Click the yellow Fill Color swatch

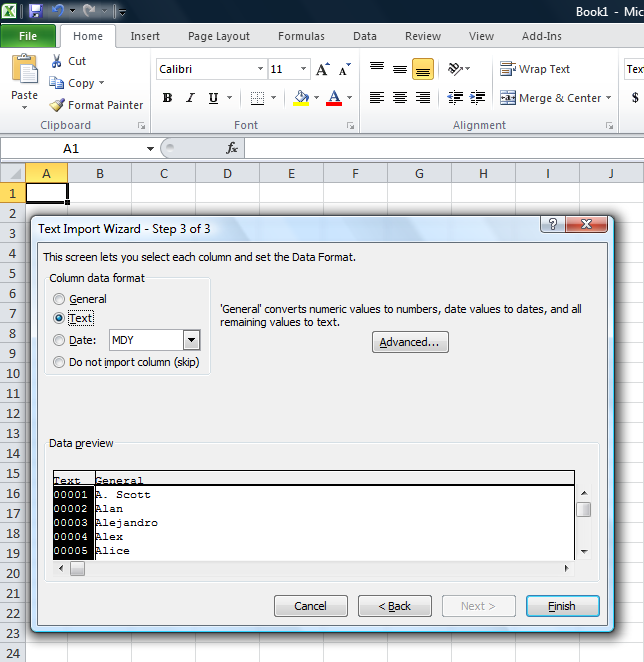(x=301, y=98)
